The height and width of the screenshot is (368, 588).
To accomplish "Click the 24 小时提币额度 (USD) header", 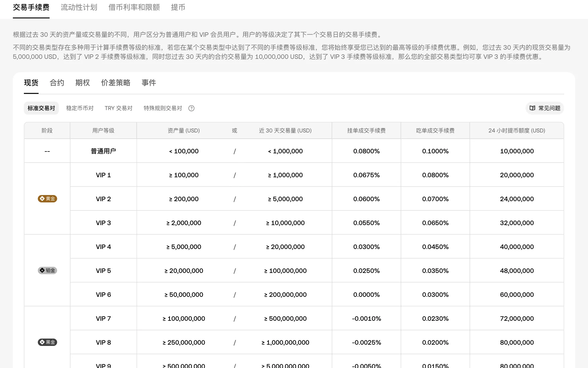I will click(517, 131).
